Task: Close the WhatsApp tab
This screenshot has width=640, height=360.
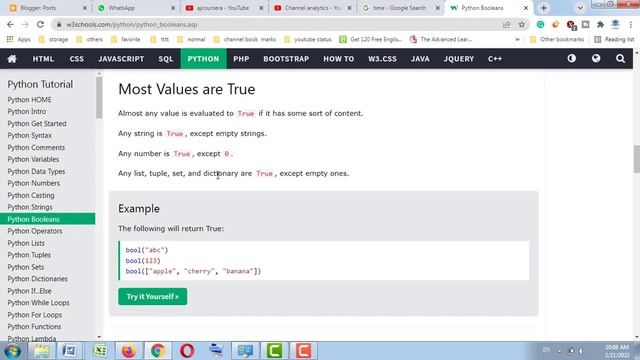Action: pos(173,8)
